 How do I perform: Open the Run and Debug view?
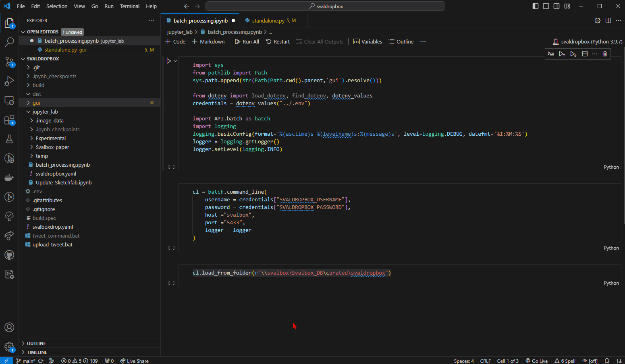coord(9,81)
